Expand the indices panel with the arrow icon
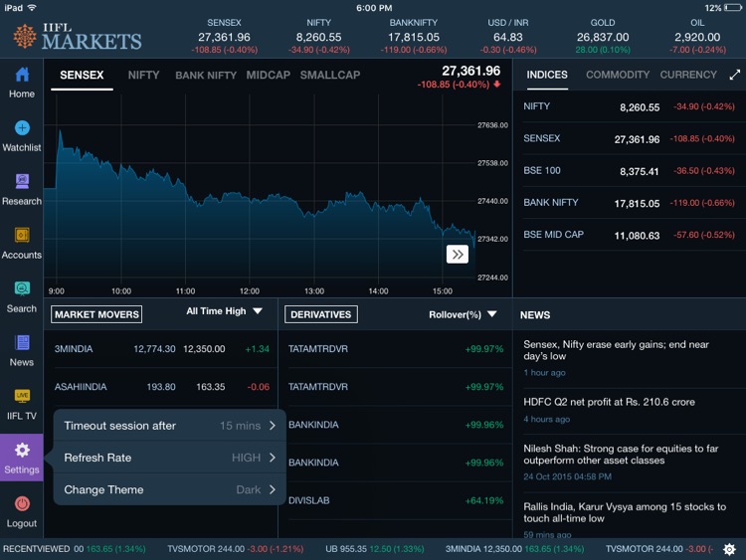Image resolution: width=746 pixels, height=560 pixels. (x=735, y=75)
